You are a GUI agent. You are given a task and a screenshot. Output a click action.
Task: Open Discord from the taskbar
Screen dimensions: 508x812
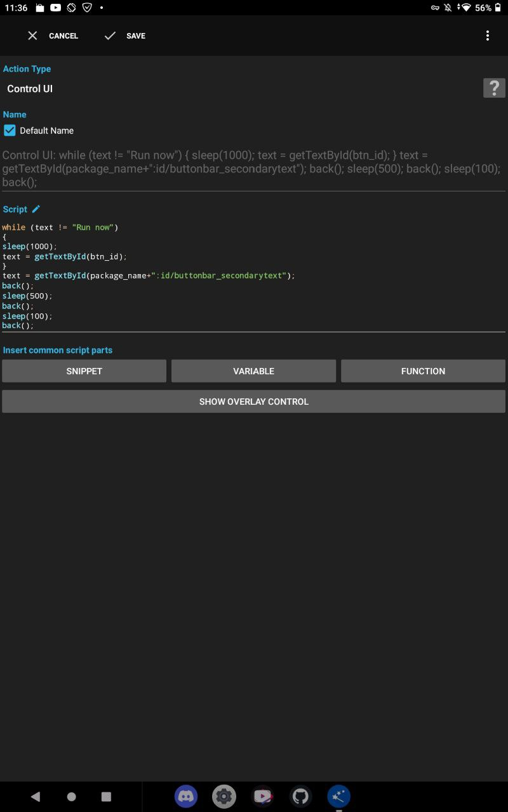point(186,796)
